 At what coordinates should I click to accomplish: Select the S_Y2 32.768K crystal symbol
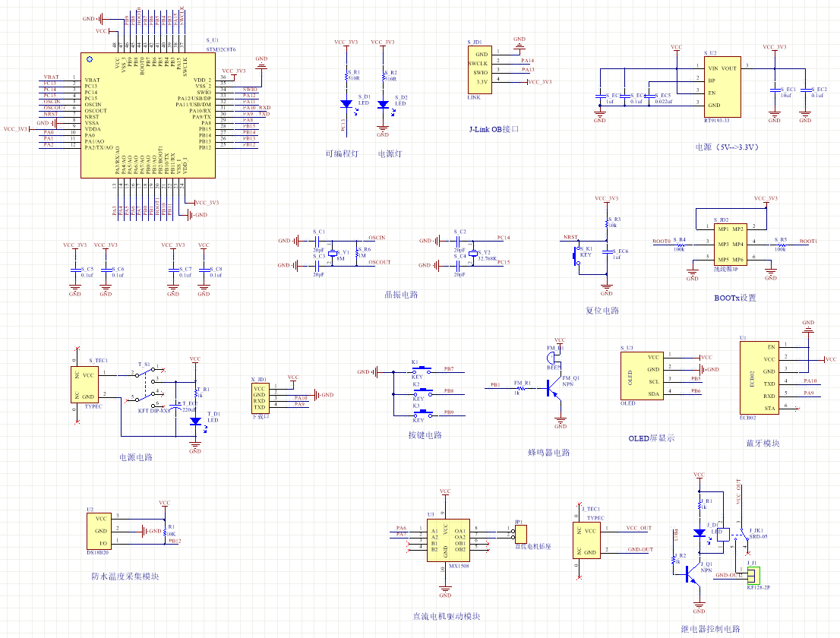click(472, 254)
